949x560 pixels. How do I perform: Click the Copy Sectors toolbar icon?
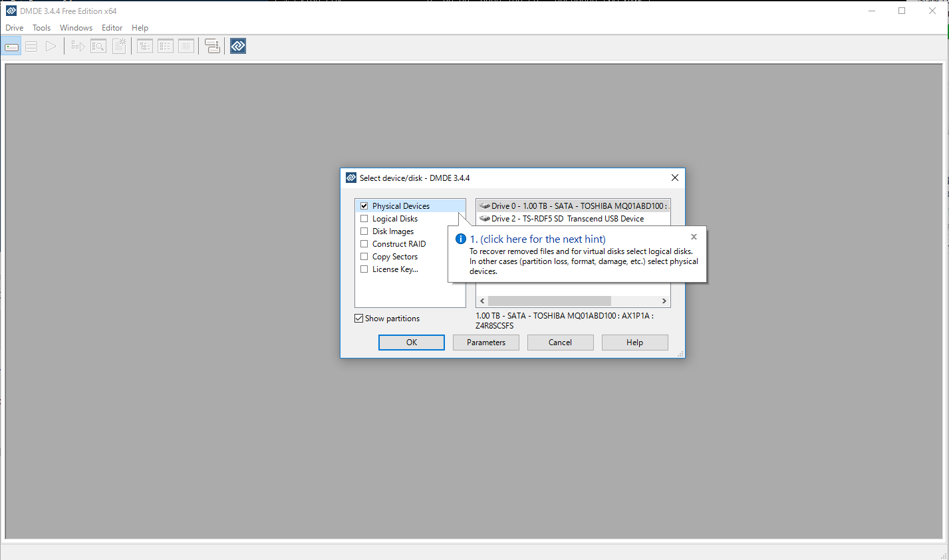coord(78,47)
